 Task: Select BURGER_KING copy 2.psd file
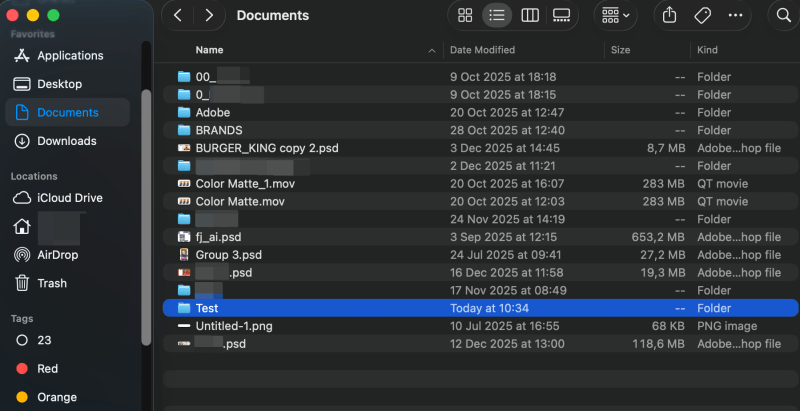point(481,148)
